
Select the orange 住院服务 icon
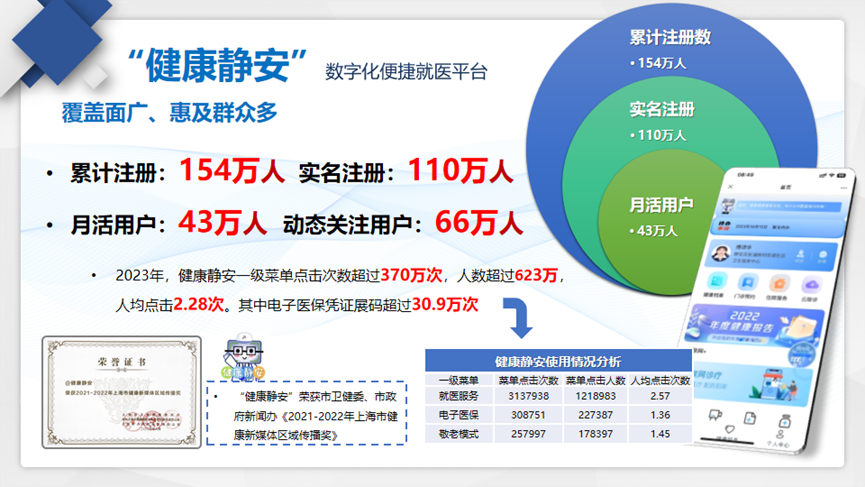[x=778, y=284]
